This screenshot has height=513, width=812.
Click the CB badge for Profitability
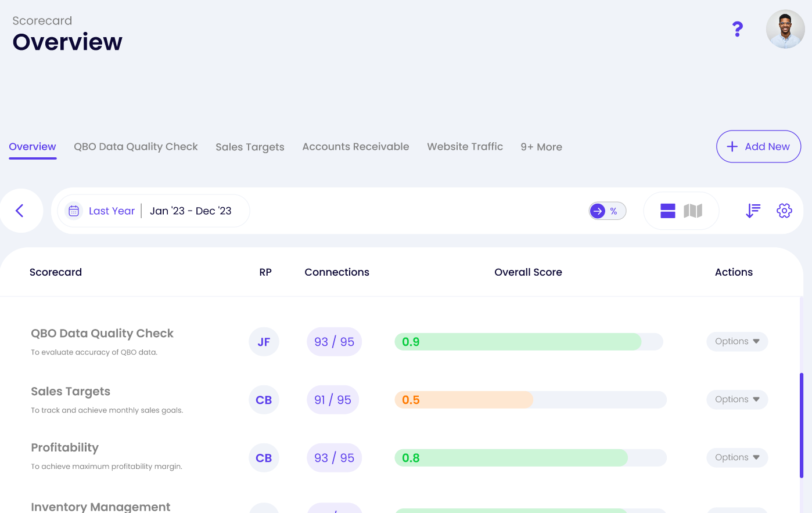click(x=264, y=458)
